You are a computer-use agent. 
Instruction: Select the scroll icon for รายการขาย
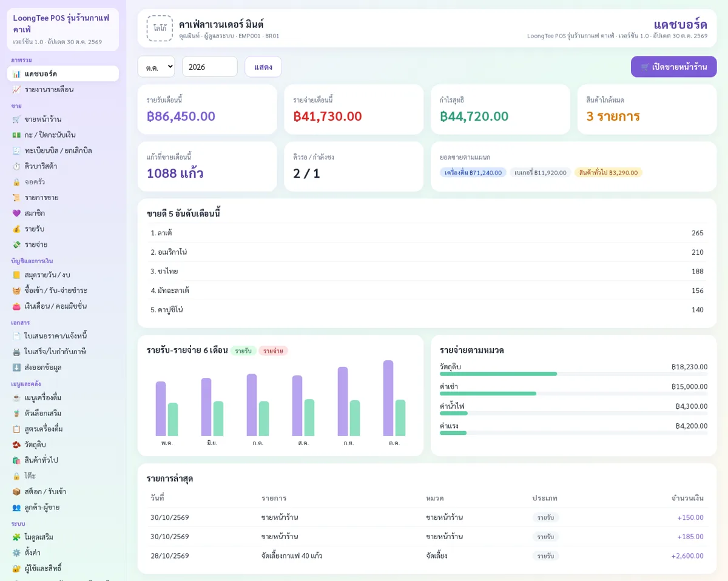point(16,198)
